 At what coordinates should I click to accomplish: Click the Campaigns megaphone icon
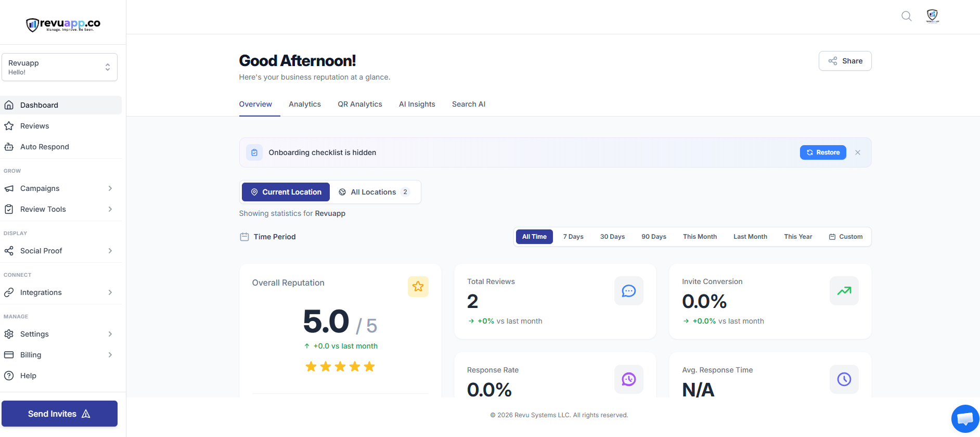9,188
